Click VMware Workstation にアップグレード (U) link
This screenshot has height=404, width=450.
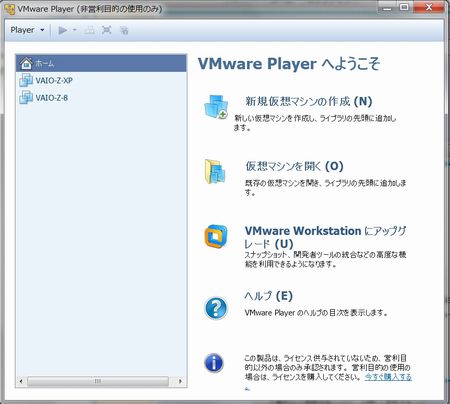pyautogui.click(x=325, y=237)
